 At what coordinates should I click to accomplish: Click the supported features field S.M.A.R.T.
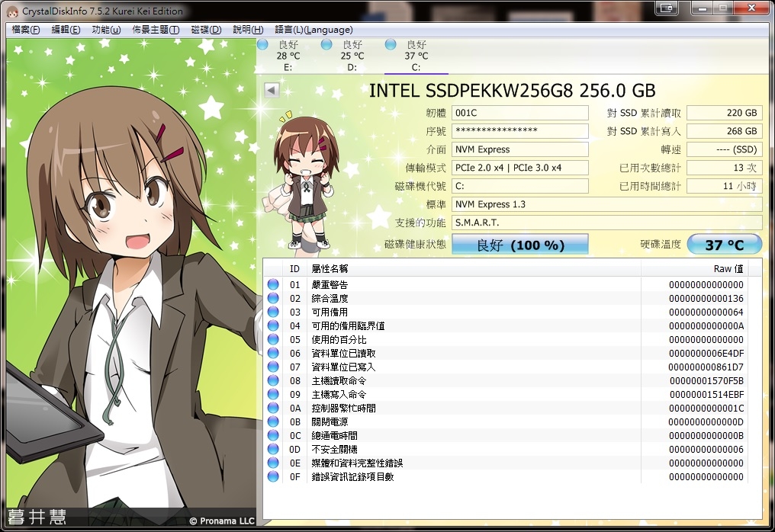(x=607, y=223)
